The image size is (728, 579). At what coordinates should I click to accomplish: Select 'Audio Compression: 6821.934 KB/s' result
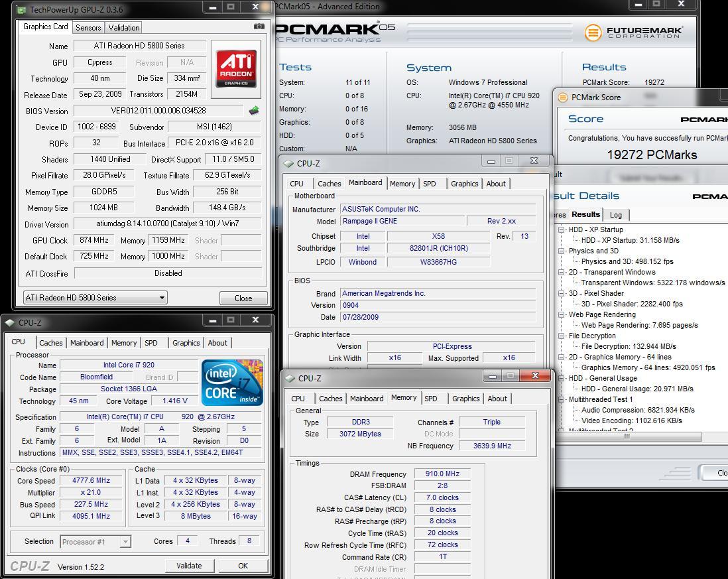click(x=638, y=410)
